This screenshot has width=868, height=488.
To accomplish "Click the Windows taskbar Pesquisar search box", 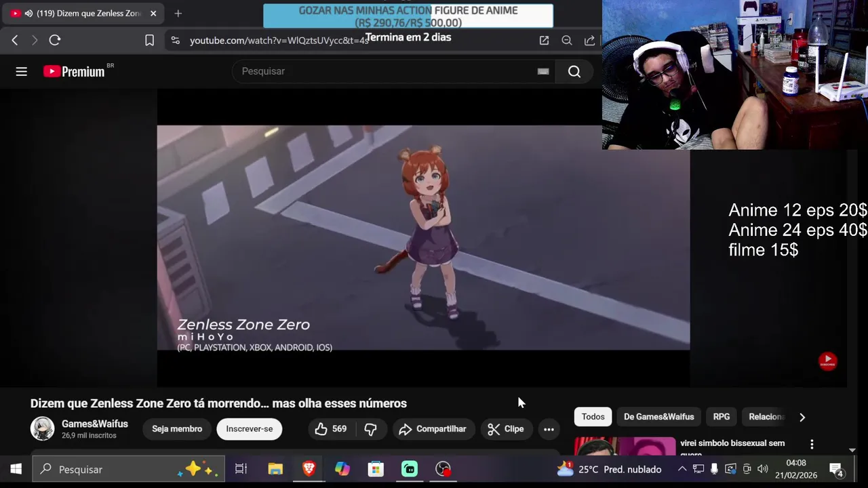I will (x=127, y=469).
